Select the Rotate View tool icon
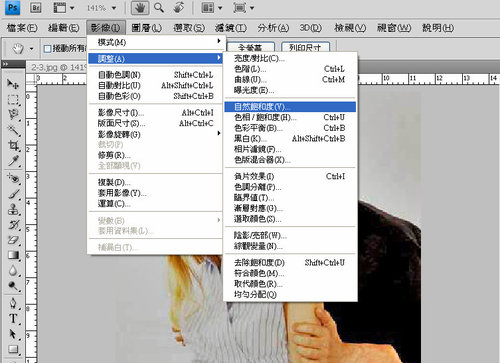This screenshot has height=363, width=500. pyautogui.click(x=179, y=7)
